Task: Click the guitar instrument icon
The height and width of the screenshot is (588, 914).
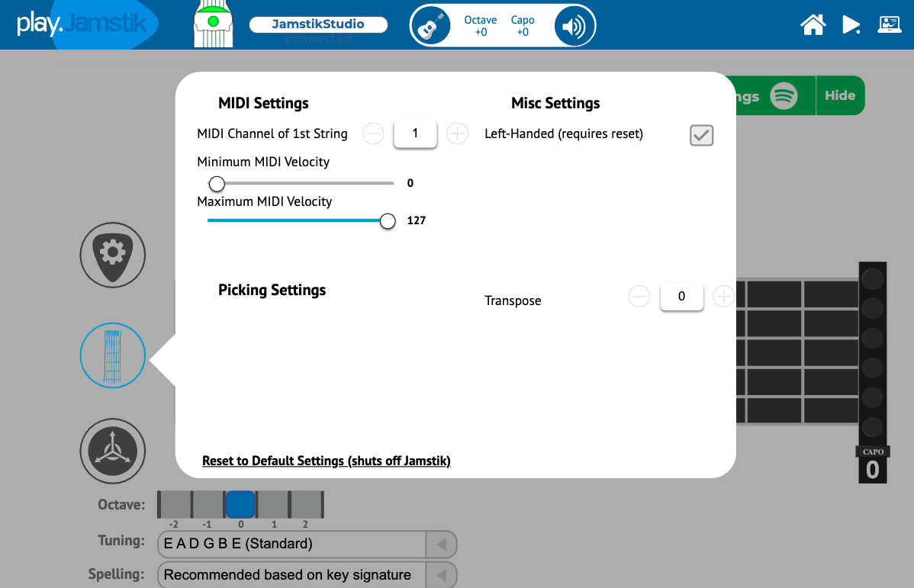Action: tap(432, 27)
